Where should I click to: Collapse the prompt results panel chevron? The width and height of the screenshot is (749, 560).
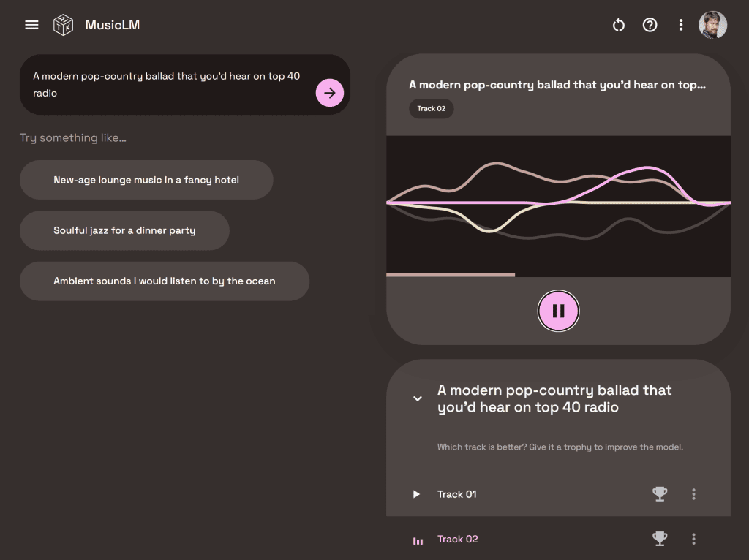pos(418,398)
